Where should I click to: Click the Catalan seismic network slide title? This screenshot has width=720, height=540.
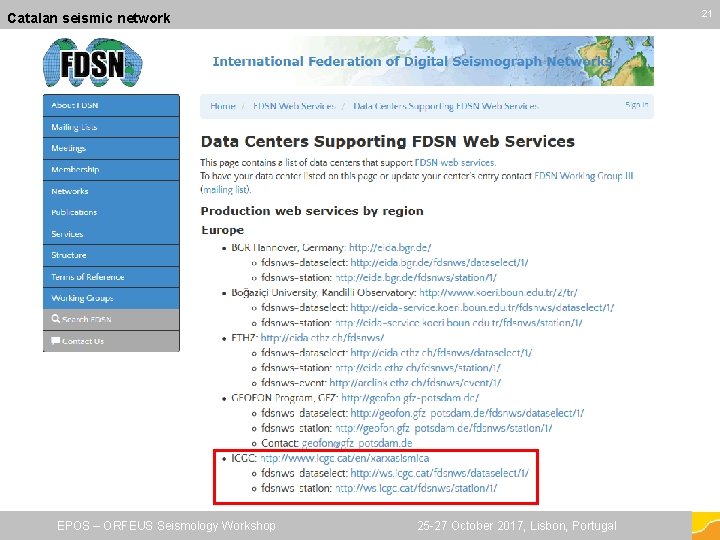click(x=89, y=18)
